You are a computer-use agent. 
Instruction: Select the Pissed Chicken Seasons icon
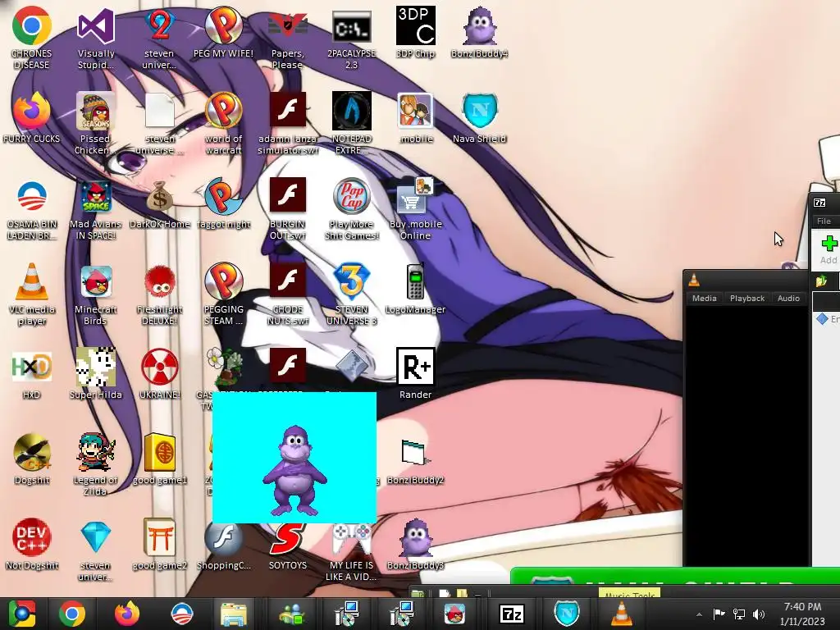(95, 111)
